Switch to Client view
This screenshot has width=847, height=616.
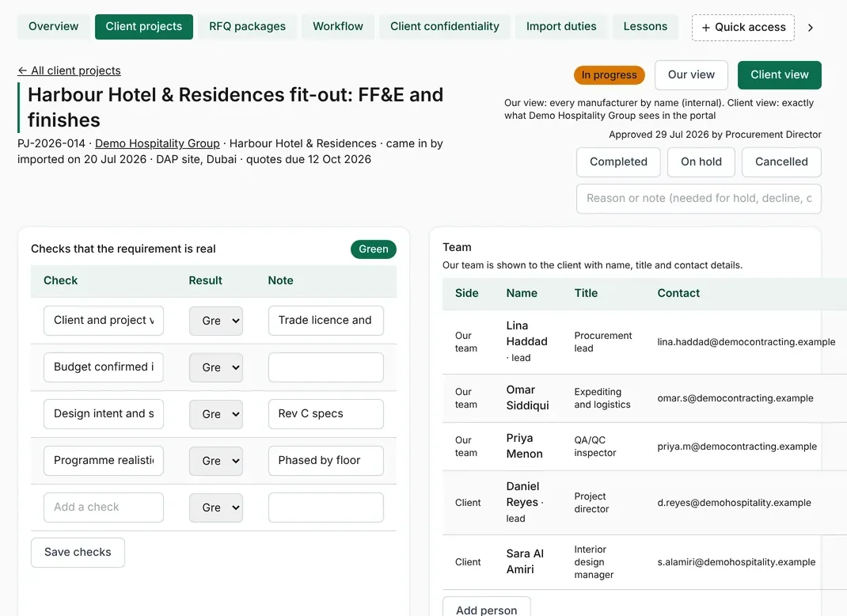tap(780, 75)
